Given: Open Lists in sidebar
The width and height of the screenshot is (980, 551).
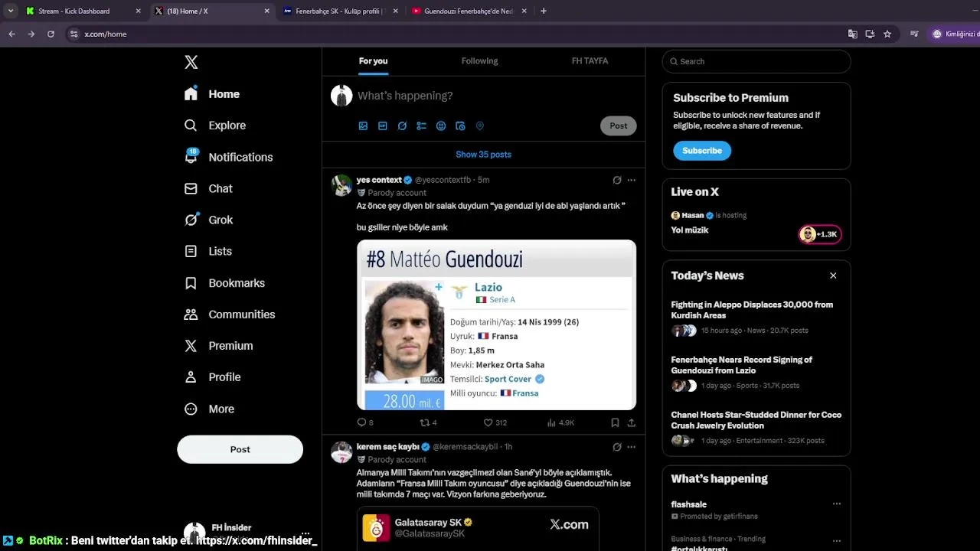Looking at the screenshot, I should tap(208, 251).
